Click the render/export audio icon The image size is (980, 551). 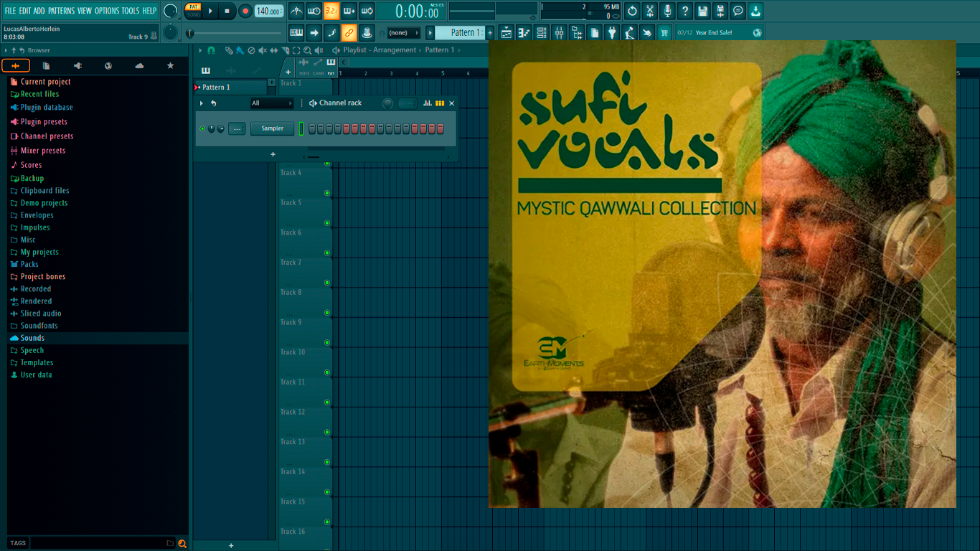[720, 11]
